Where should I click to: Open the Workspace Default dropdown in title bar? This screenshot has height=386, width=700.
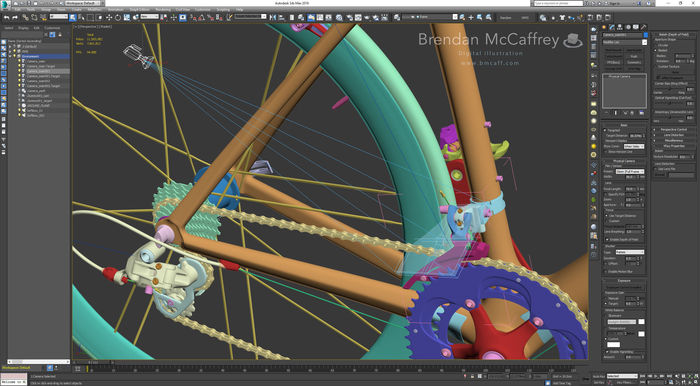tap(82, 3)
